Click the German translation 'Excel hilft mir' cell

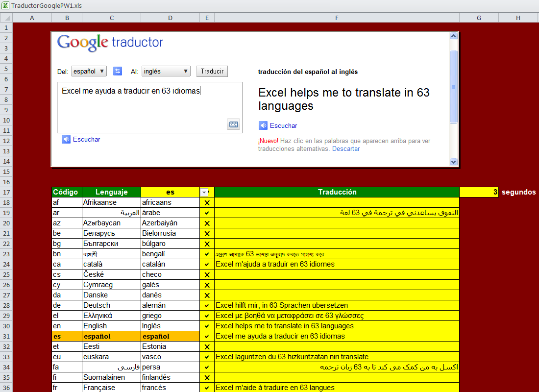pos(337,305)
